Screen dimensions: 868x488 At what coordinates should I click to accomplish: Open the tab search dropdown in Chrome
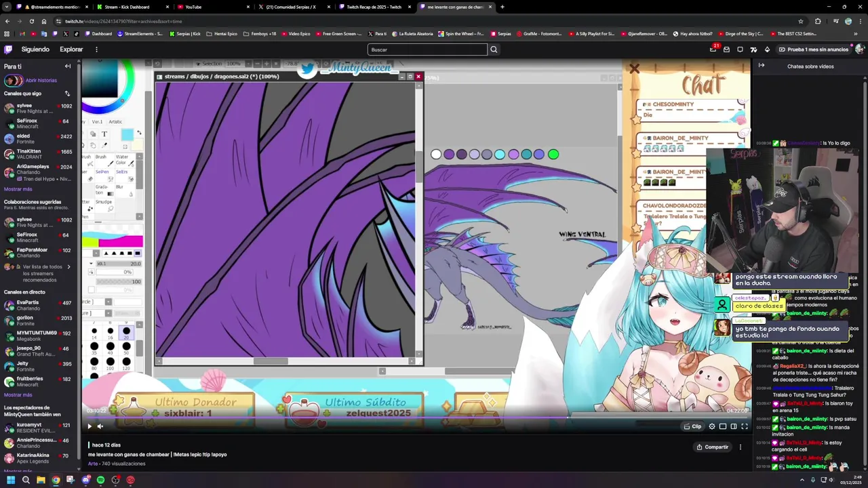(7, 7)
